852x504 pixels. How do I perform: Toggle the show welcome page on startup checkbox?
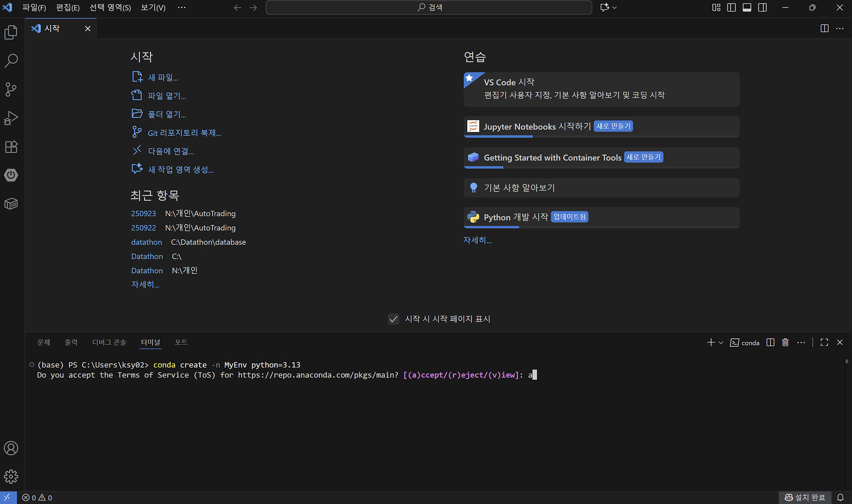393,319
